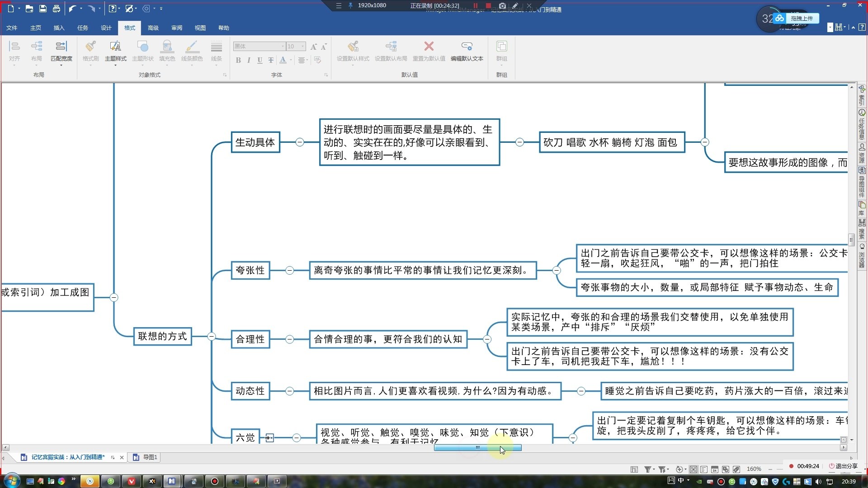The image size is (868, 488).
Task: Click the 格式刷 format painter icon
Action: 90,47
